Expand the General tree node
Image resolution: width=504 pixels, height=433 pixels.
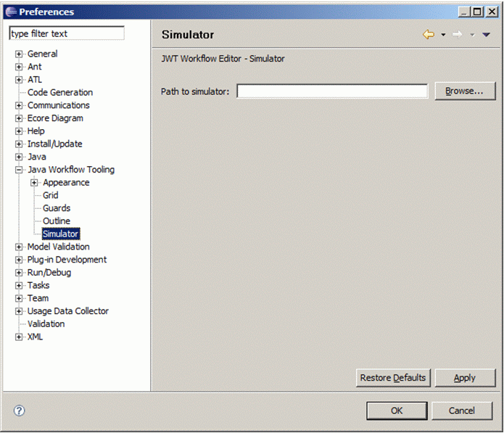click(x=19, y=54)
